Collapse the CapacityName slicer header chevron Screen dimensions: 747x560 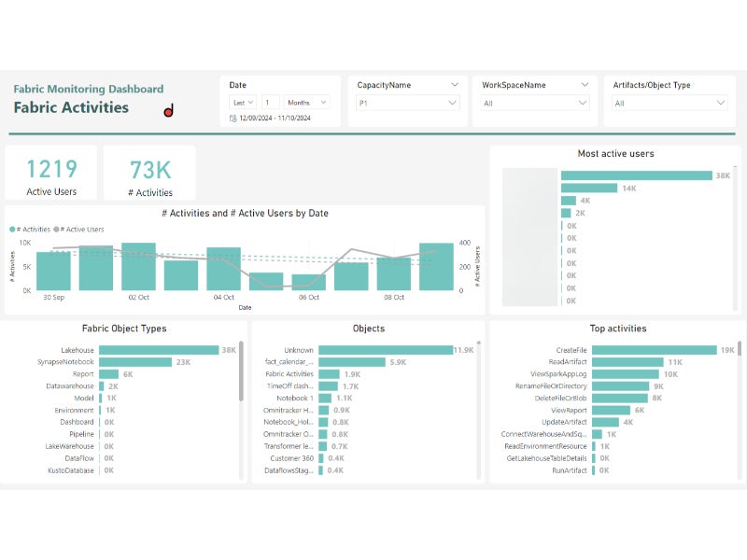[454, 85]
